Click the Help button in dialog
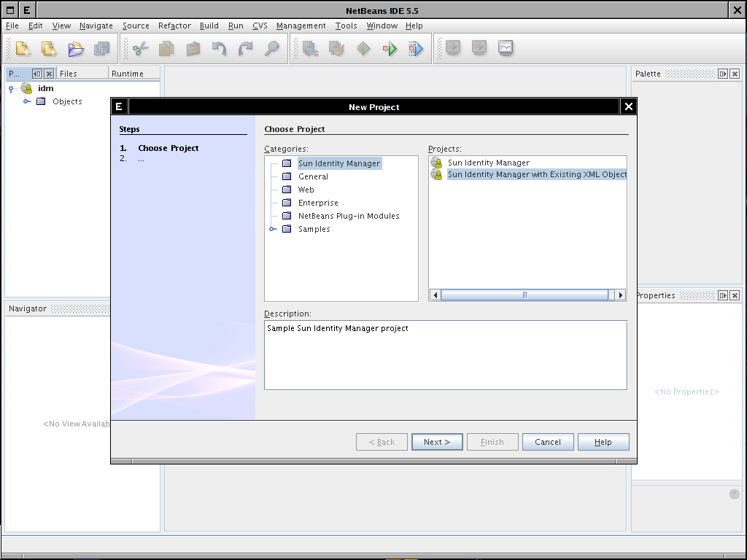Screen dimensions: 747x560 coord(603,442)
